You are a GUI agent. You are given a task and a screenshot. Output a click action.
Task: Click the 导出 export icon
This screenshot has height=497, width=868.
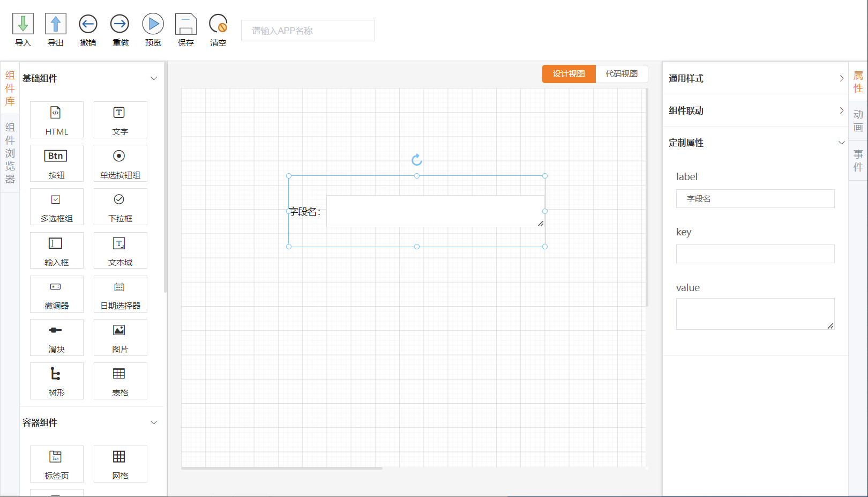coord(56,24)
